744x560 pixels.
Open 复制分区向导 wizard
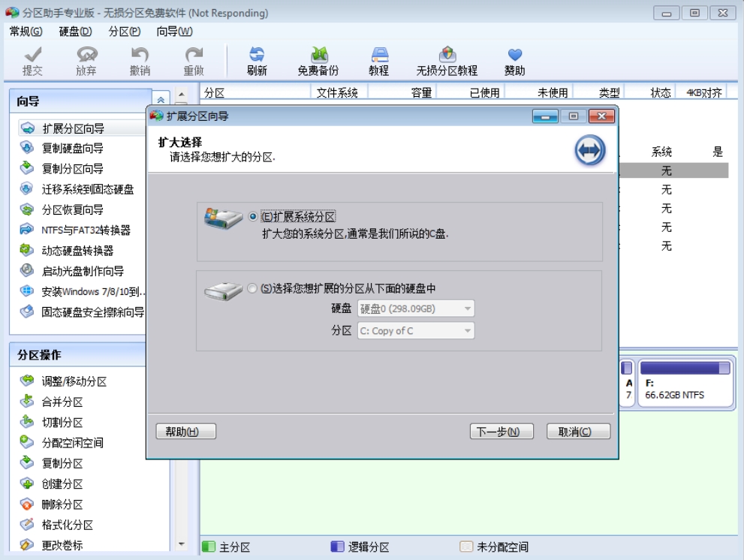tap(72, 169)
